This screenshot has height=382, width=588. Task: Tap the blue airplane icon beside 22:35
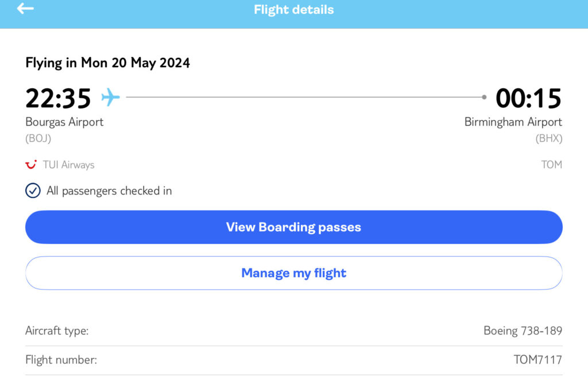[111, 98]
